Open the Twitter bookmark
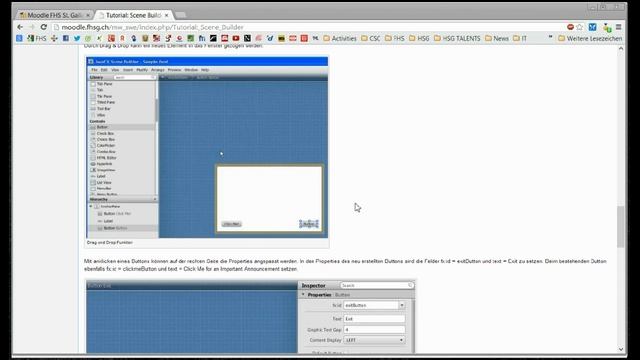The height and width of the screenshot is (360, 640). [77, 38]
